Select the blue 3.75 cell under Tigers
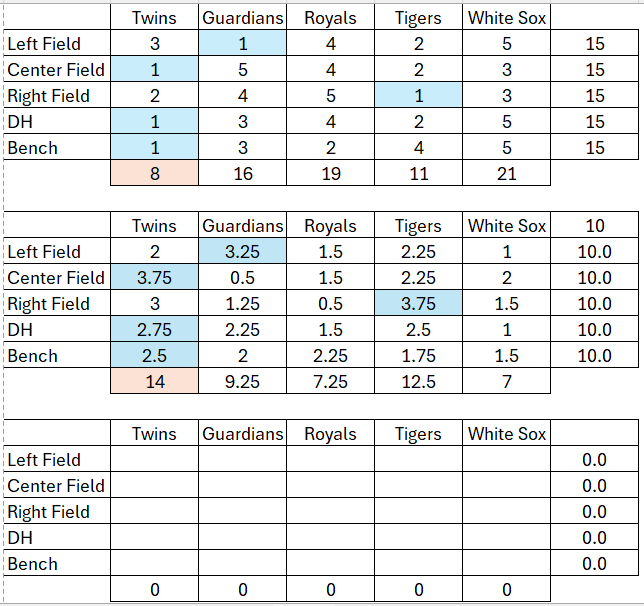644x606 pixels. click(419, 304)
